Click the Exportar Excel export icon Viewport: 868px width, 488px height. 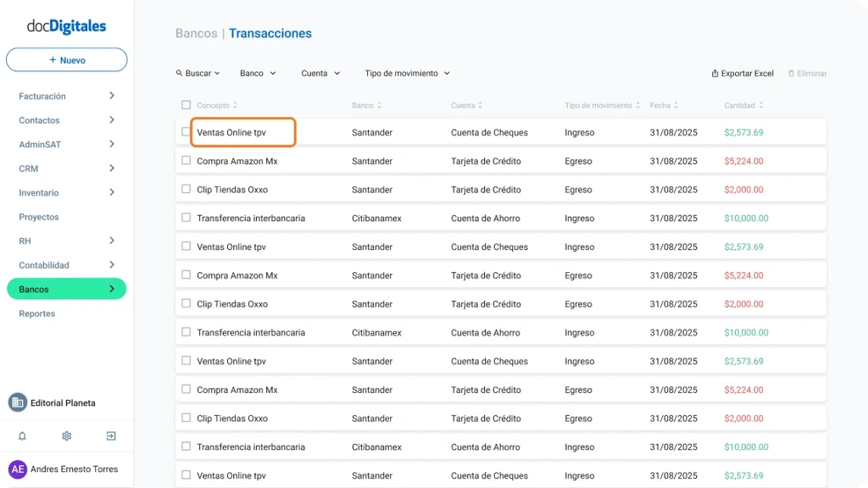[x=716, y=74]
